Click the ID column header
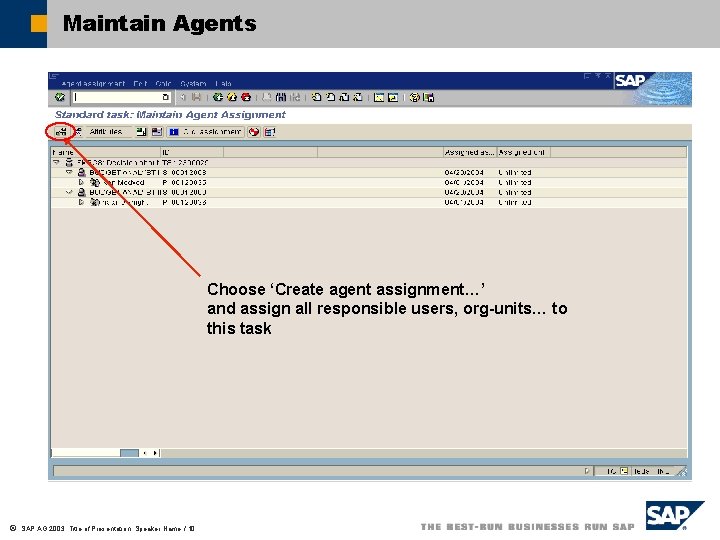This screenshot has height=540, width=720. tap(192, 152)
